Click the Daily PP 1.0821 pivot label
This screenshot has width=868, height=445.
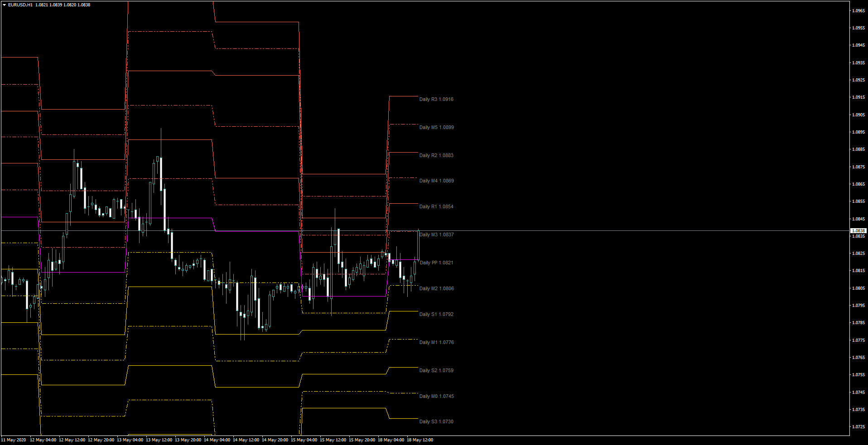(x=436, y=263)
